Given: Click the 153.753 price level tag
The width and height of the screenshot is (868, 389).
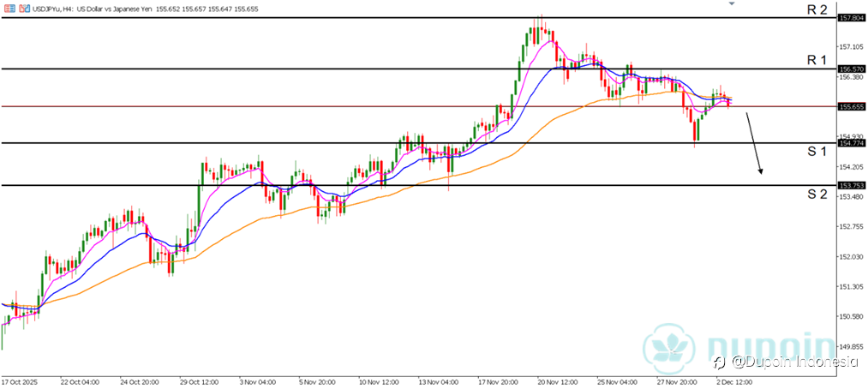Looking at the screenshot, I should [851, 186].
